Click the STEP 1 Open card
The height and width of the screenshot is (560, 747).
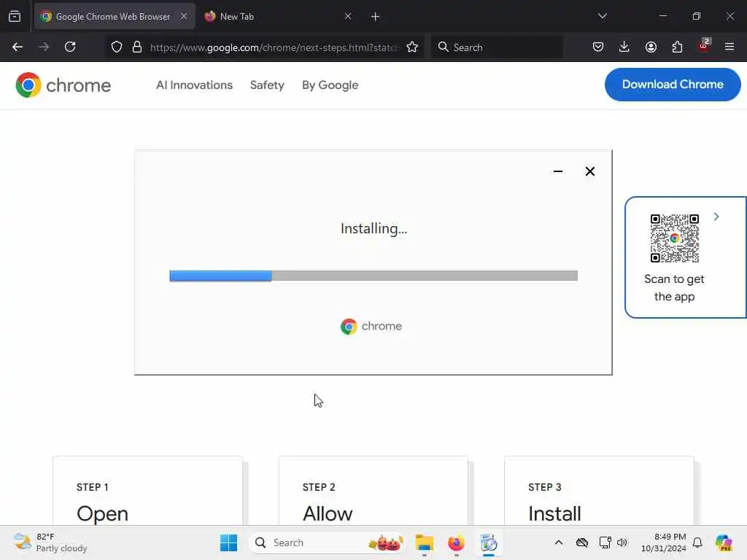tap(147, 491)
